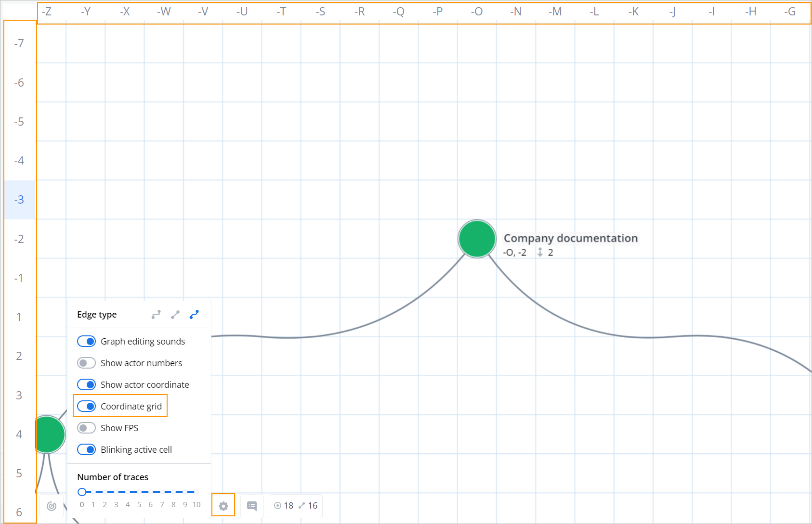The width and height of the screenshot is (812, 524).
Task: Select row header 1
Action: point(19,317)
